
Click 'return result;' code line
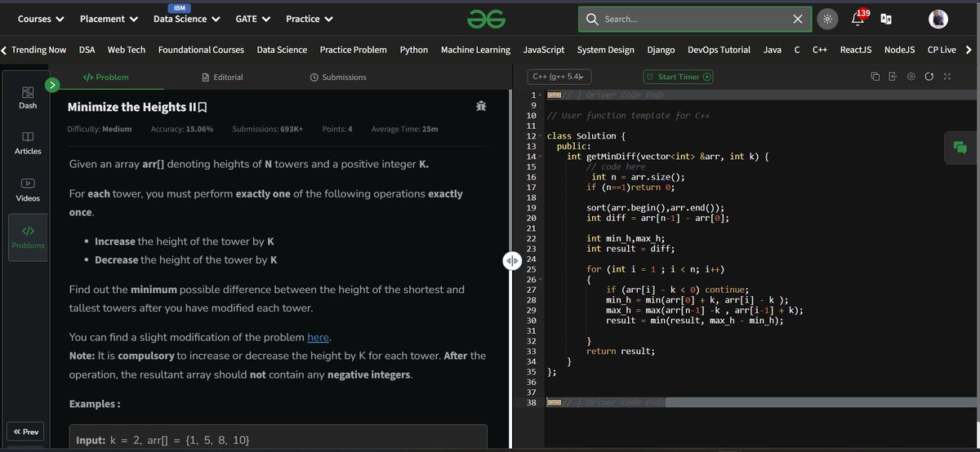coord(621,351)
